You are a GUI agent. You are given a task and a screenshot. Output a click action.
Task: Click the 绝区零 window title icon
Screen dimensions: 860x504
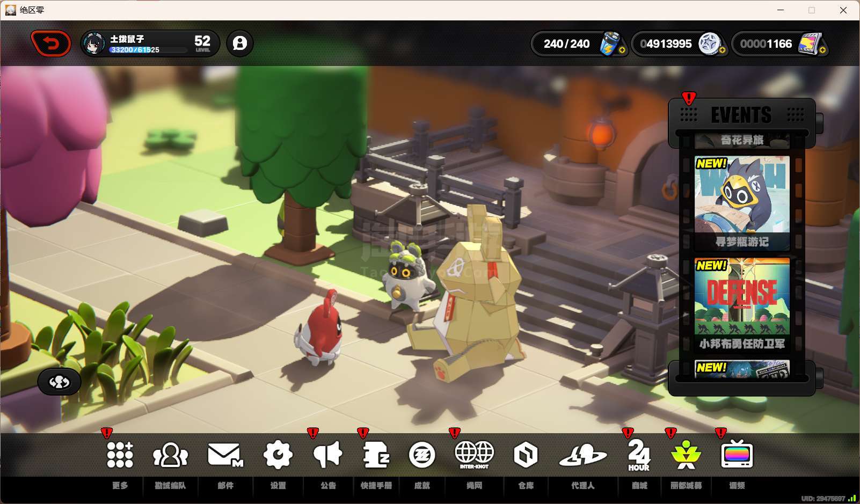10,10
